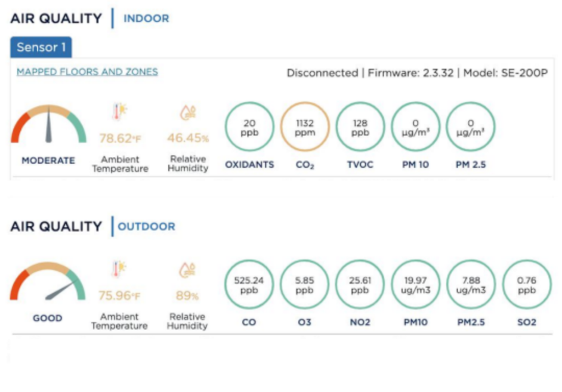562x392 pixels.
Task: Select the indoor PM 2.5 reading circle
Action: tap(471, 127)
